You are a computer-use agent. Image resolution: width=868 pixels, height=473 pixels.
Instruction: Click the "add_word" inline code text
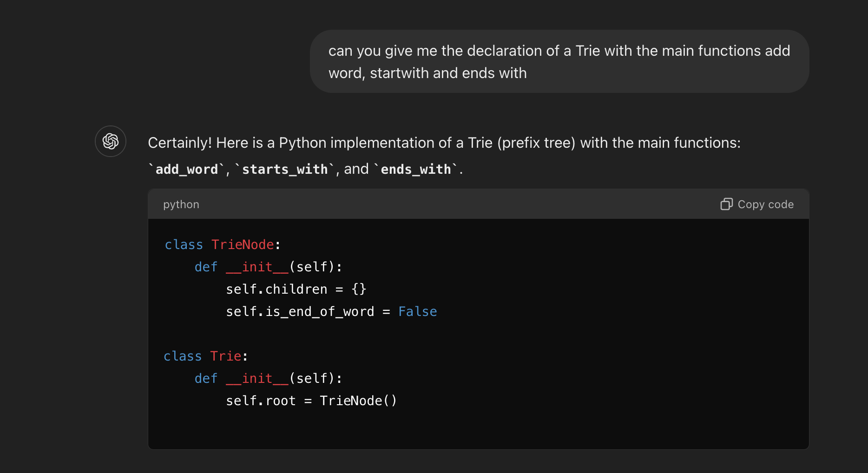point(187,169)
